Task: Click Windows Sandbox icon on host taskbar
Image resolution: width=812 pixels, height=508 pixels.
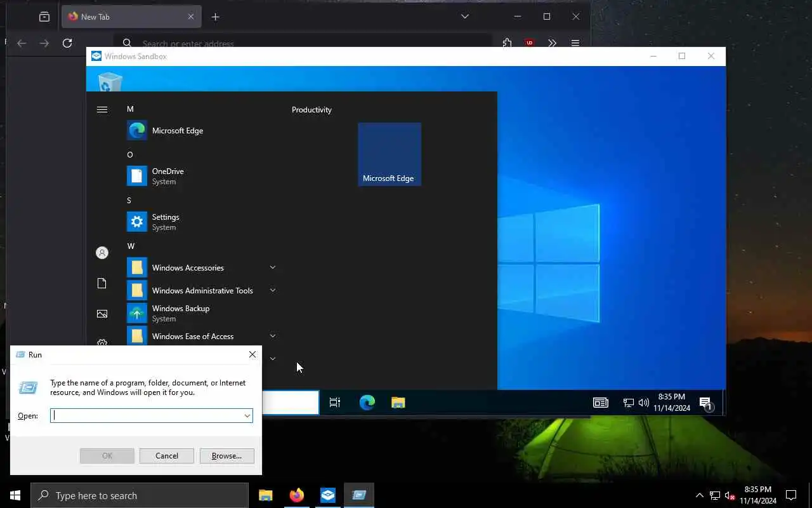Action: coord(328,495)
